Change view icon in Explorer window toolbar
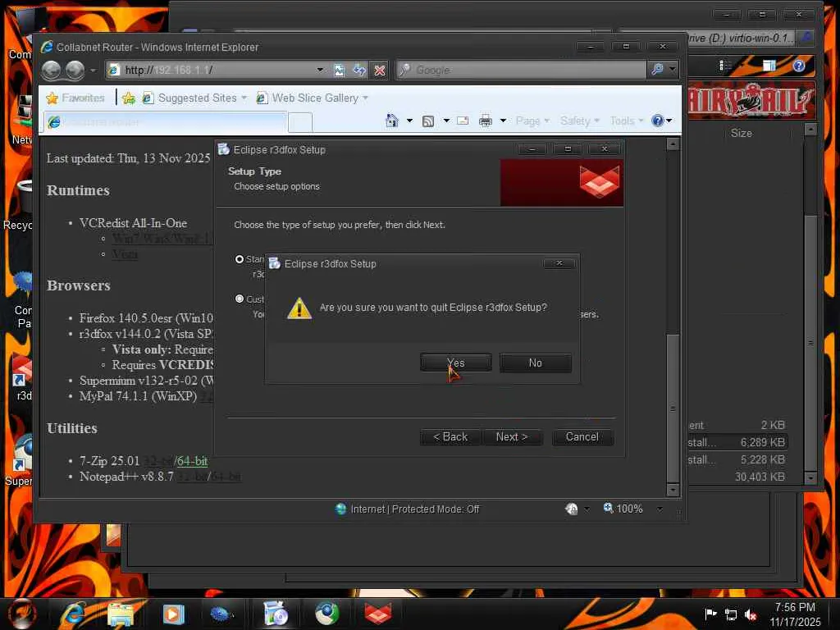The image size is (840, 630). (x=725, y=66)
